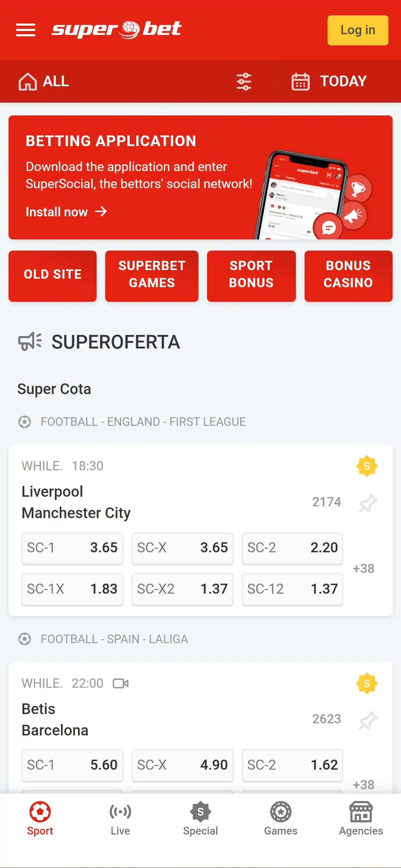
Task: Open the live stream camera icon
Action: tap(120, 683)
